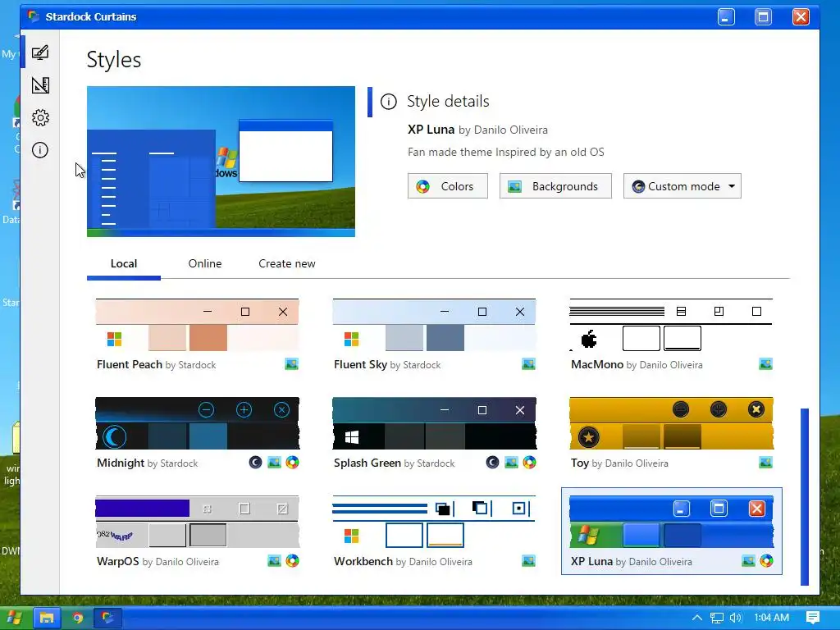Open the settings gear in sidebar
The image size is (840, 630).
click(x=40, y=117)
